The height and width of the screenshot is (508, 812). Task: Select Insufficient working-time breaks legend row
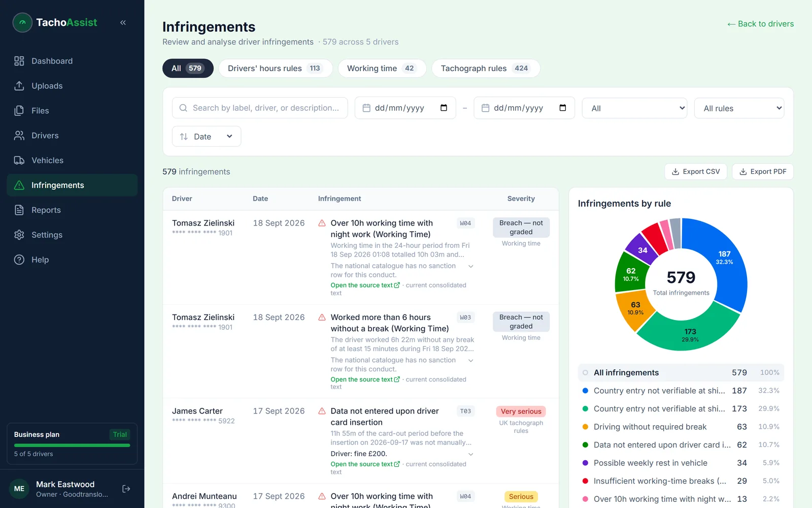click(681, 481)
